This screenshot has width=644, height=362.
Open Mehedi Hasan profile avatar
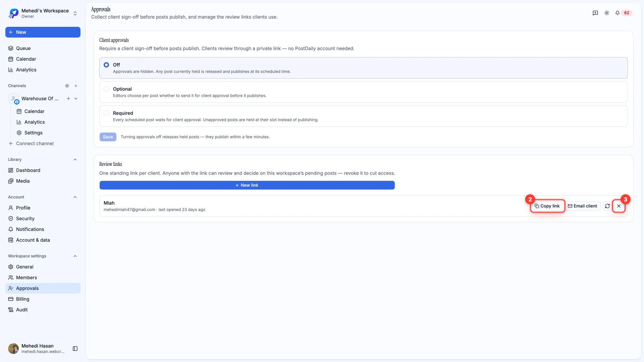tap(13, 349)
